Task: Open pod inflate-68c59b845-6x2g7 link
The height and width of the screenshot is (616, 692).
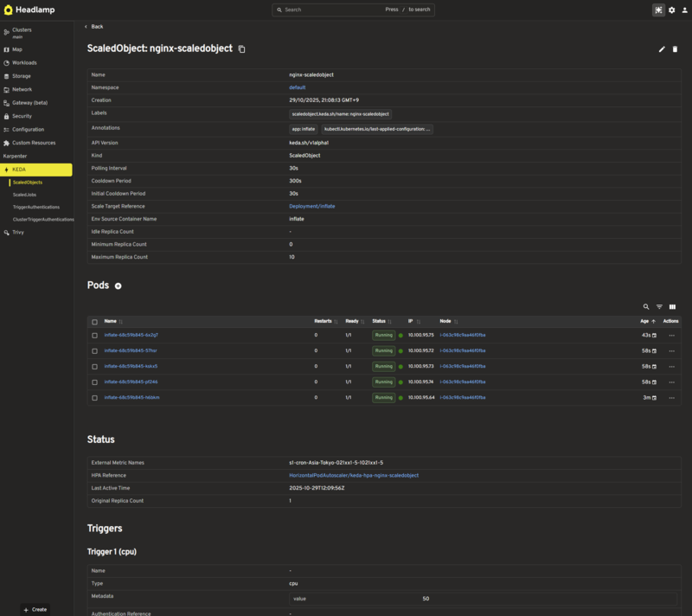Action: point(131,336)
